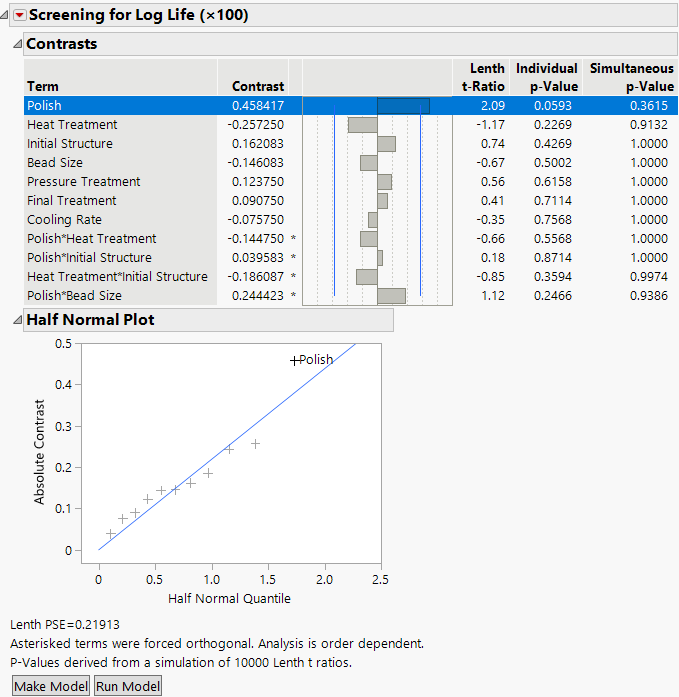Select the Polish*Initial Structure term
The height and width of the screenshot is (697, 679).
[89, 258]
